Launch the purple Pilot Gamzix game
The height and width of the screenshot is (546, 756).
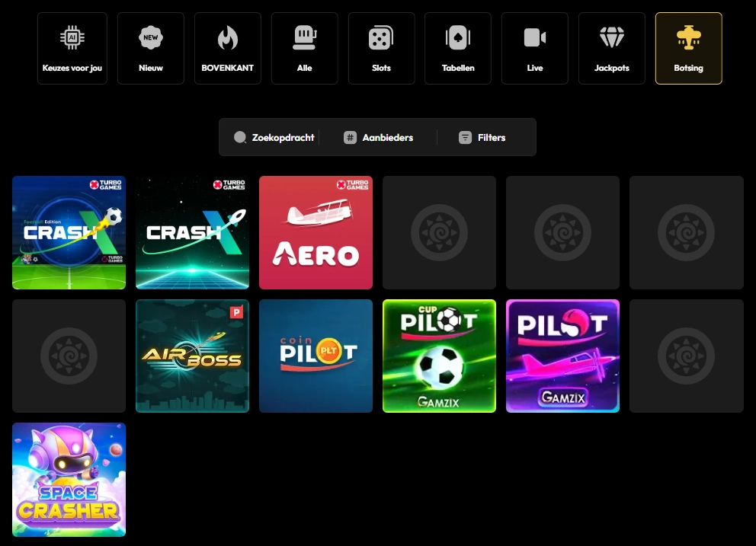pyautogui.click(x=562, y=356)
